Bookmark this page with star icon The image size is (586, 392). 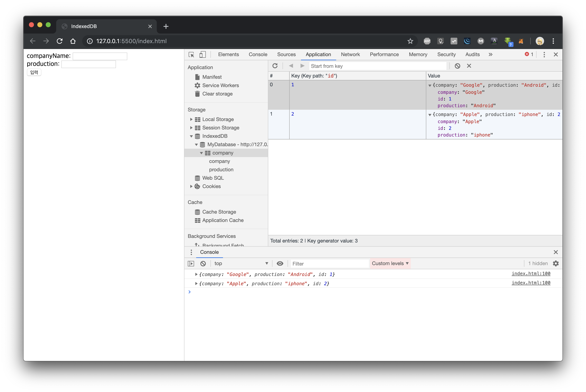pyautogui.click(x=410, y=41)
